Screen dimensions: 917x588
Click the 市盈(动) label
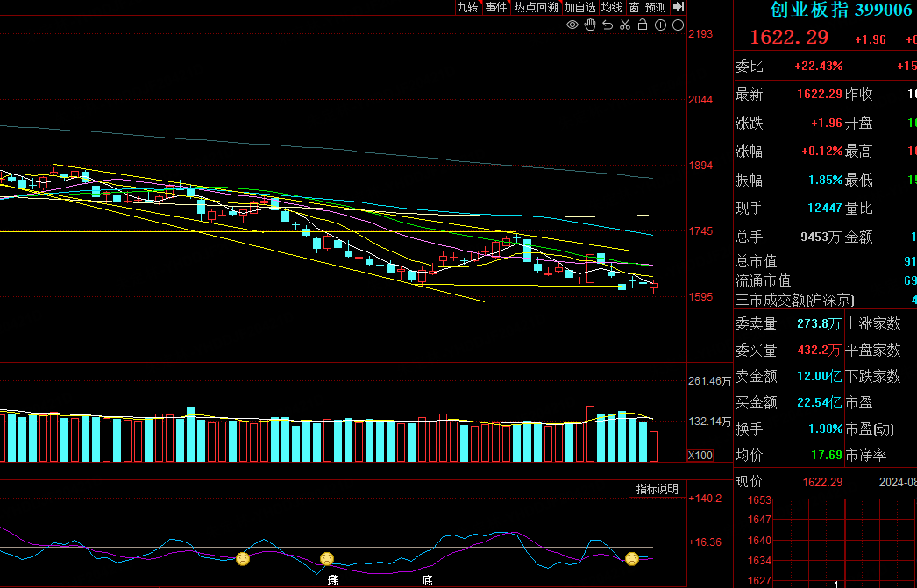(870, 429)
